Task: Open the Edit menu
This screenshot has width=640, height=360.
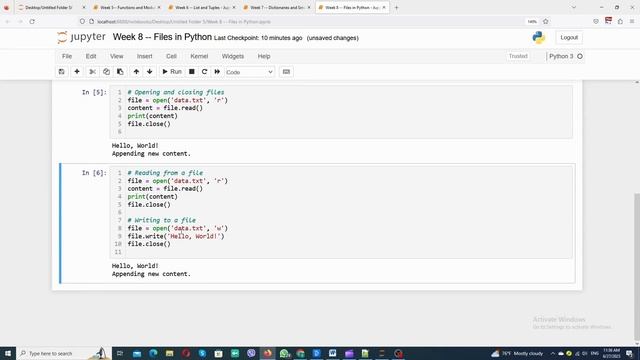Action: click(91, 56)
